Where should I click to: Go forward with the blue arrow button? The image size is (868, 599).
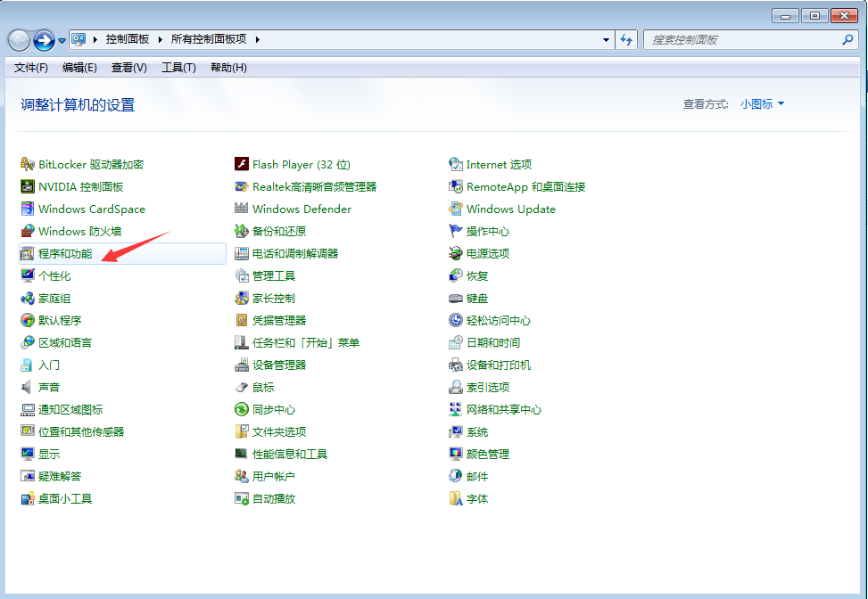(44, 40)
